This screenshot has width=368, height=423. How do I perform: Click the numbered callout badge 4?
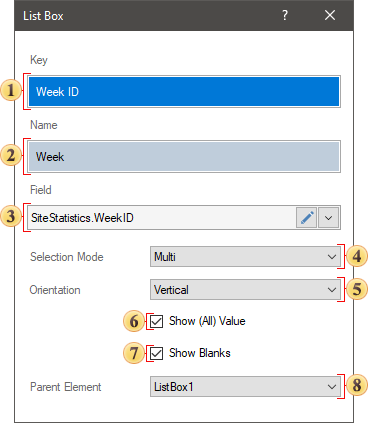point(357,257)
